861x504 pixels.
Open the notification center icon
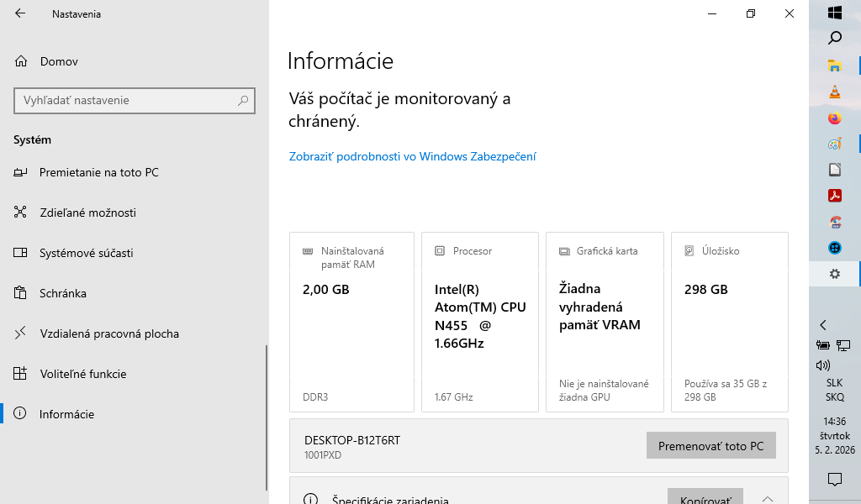click(x=834, y=479)
